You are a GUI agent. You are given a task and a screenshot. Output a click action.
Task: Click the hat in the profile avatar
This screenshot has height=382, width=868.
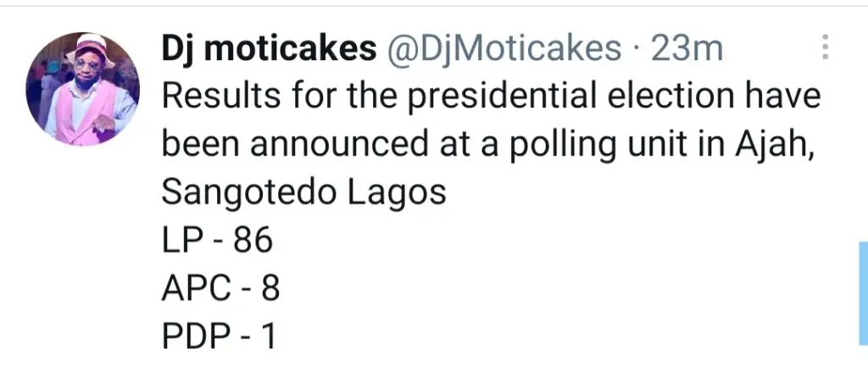tap(83, 47)
